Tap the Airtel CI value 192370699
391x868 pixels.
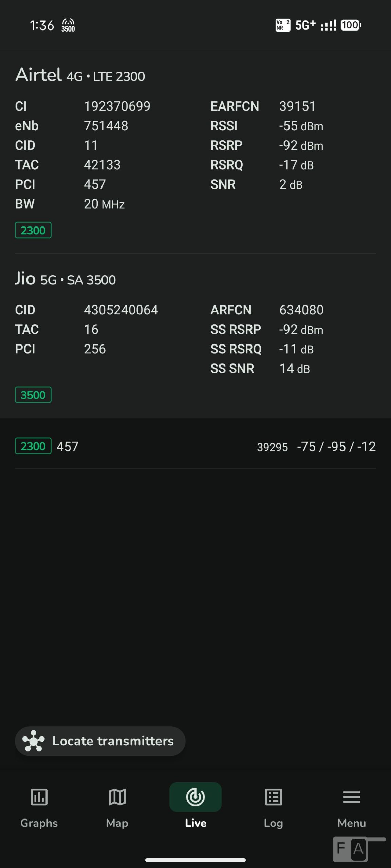tap(117, 106)
